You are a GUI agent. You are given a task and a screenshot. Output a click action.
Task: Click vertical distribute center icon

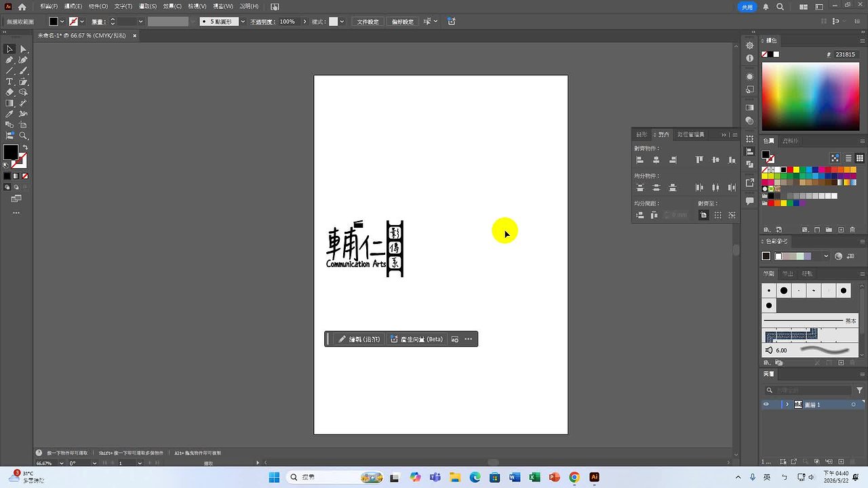coord(656,188)
